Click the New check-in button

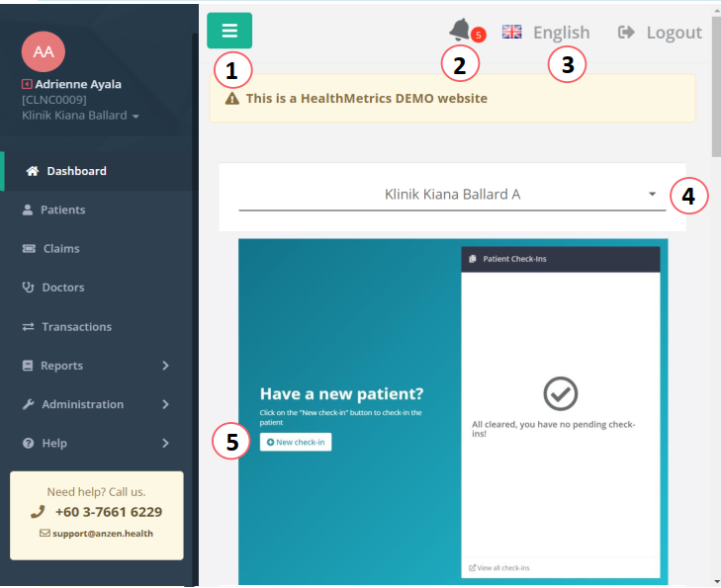point(296,442)
